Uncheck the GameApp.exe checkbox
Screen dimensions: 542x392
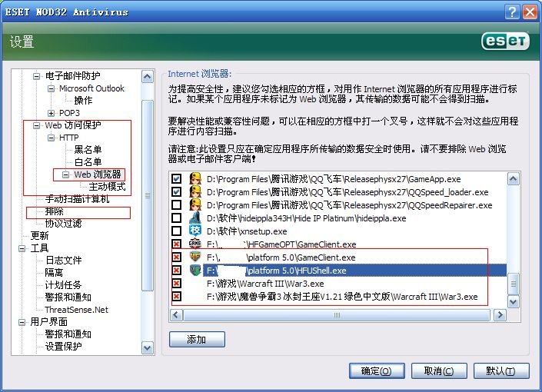(176, 179)
